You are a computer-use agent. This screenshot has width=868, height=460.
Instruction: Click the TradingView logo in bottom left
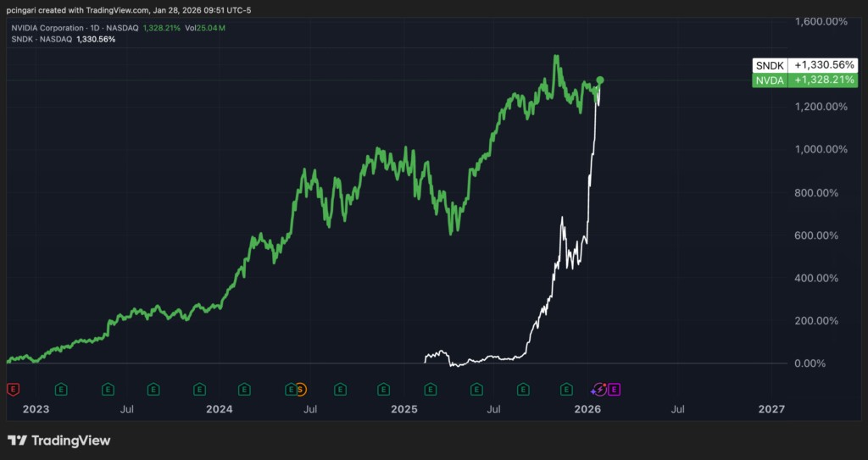coord(59,441)
